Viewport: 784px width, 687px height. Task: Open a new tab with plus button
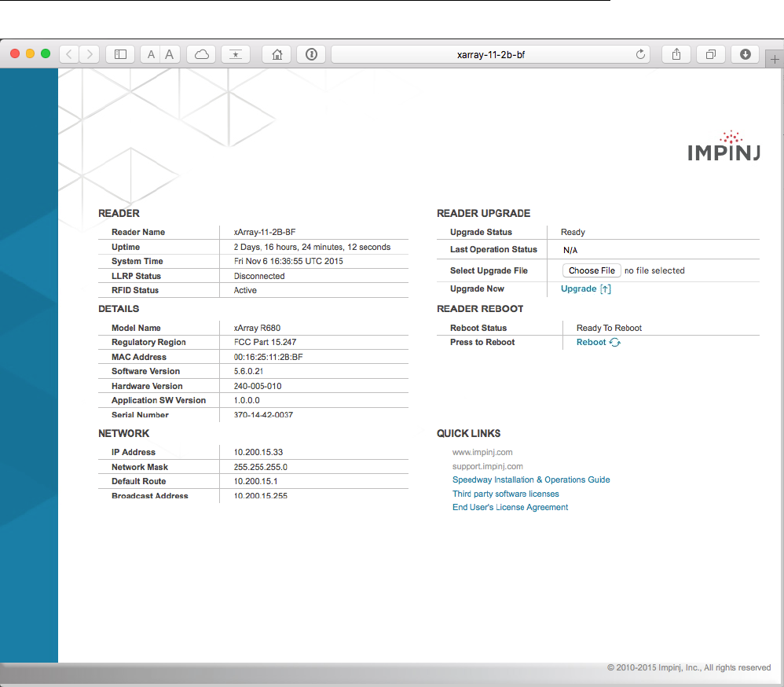click(x=775, y=60)
